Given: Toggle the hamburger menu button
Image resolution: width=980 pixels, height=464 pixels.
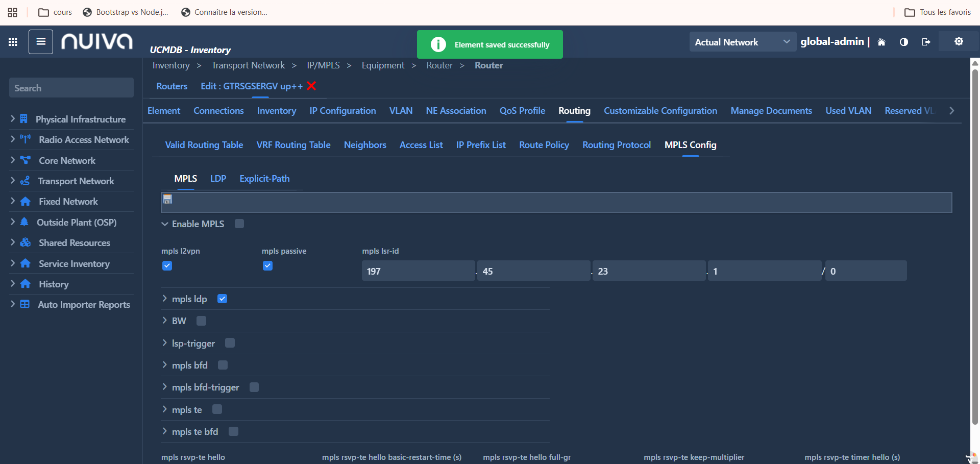Looking at the screenshot, I should click(41, 42).
